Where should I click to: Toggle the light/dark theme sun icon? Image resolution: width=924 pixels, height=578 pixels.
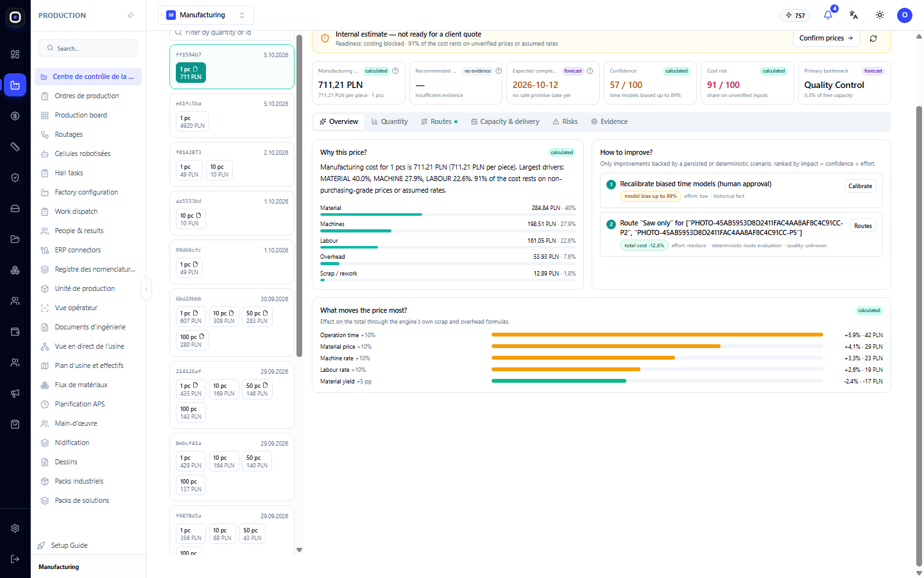point(880,15)
